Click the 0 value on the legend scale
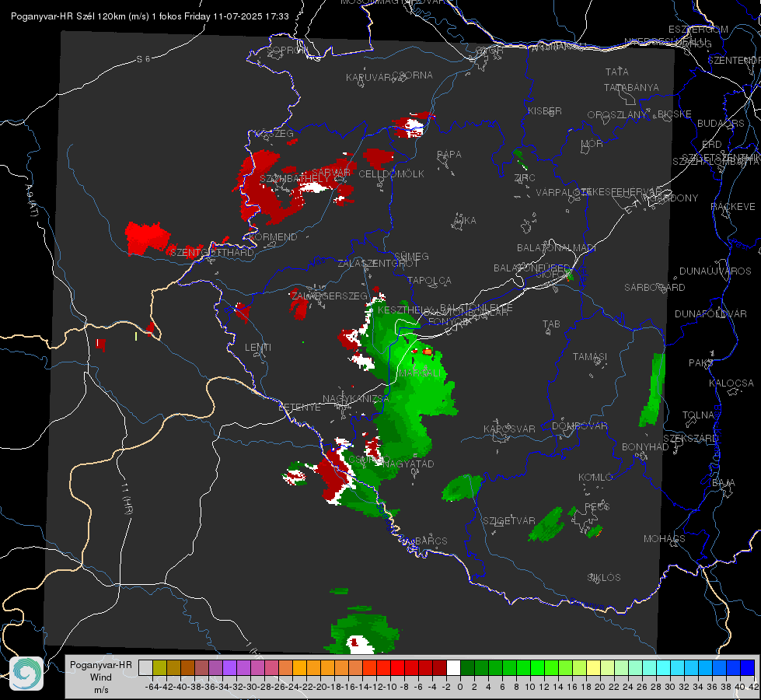The height and width of the screenshot is (700, 761). click(x=460, y=687)
